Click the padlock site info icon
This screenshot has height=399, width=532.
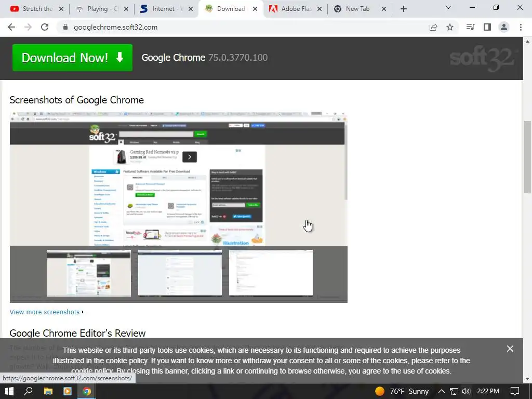(65, 27)
